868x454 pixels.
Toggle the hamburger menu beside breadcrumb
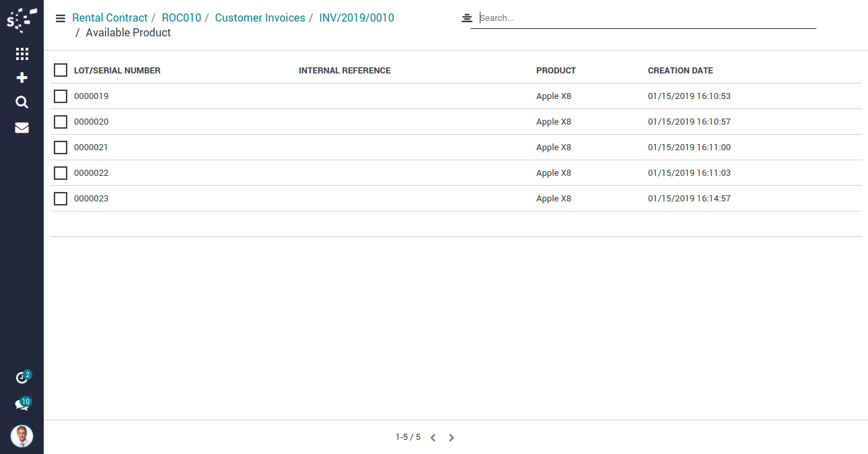(x=61, y=18)
